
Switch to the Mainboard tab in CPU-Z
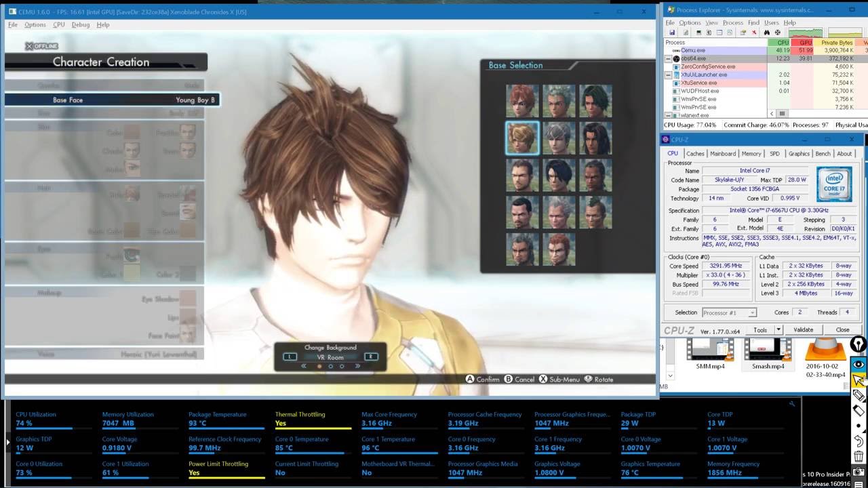pyautogui.click(x=723, y=154)
